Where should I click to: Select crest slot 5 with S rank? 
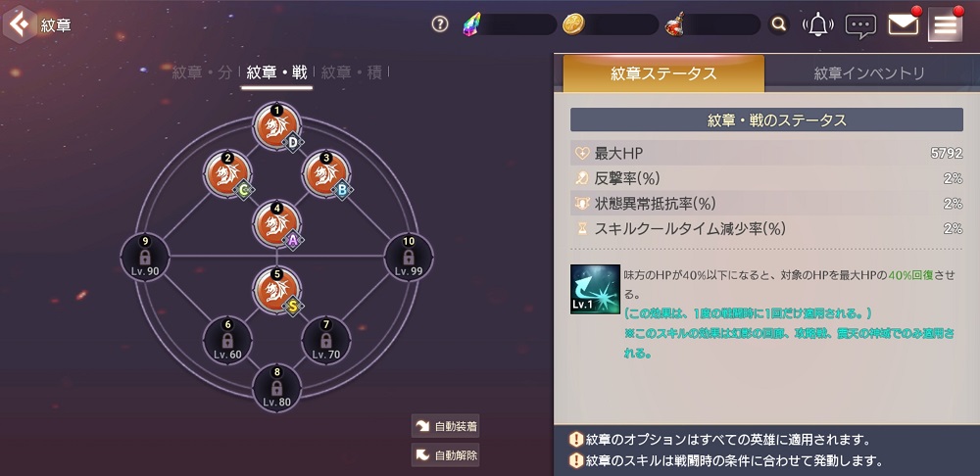point(277,291)
